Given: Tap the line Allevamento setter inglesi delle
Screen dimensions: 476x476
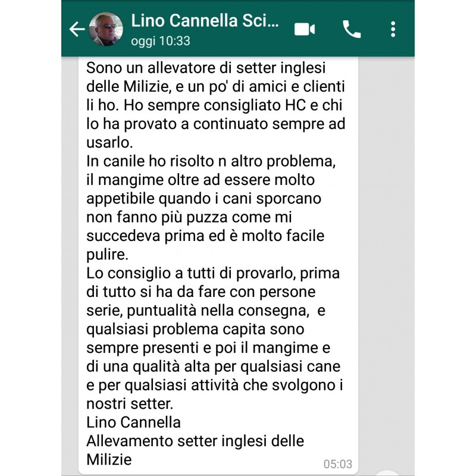Looking at the screenshot, I should [x=195, y=441].
